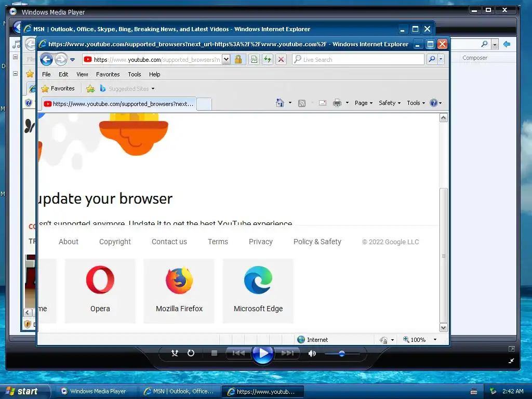The width and height of the screenshot is (532, 399).
Task: Click Next track in Windows Media Player
Action: [x=288, y=353]
